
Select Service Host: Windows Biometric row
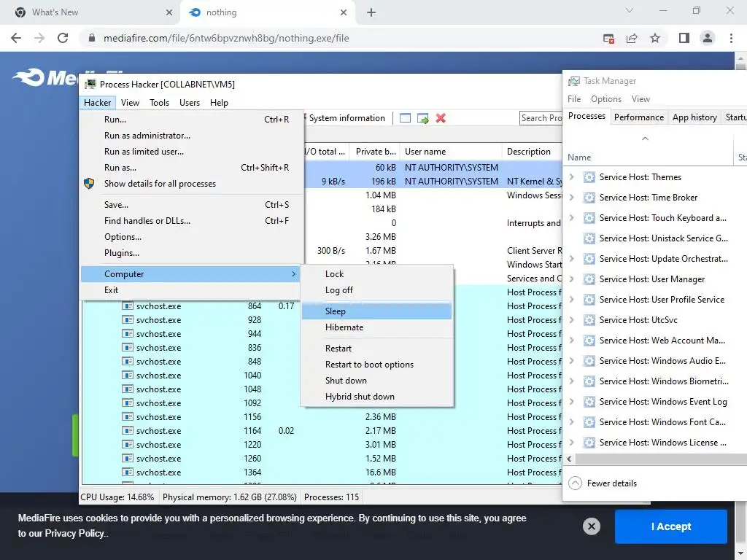click(655, 381)
